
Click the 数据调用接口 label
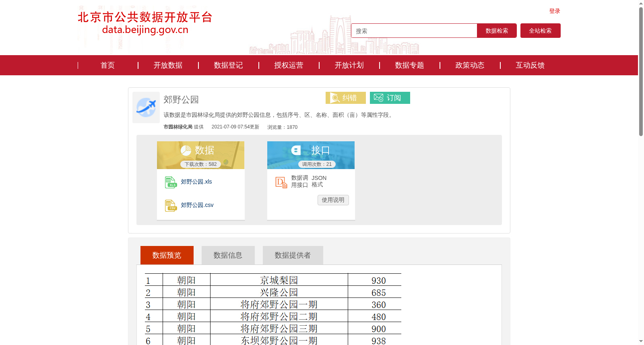[299, 182]
